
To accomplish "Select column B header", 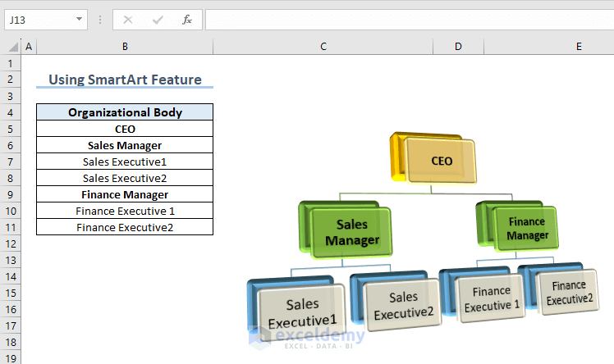I will 125,47.
